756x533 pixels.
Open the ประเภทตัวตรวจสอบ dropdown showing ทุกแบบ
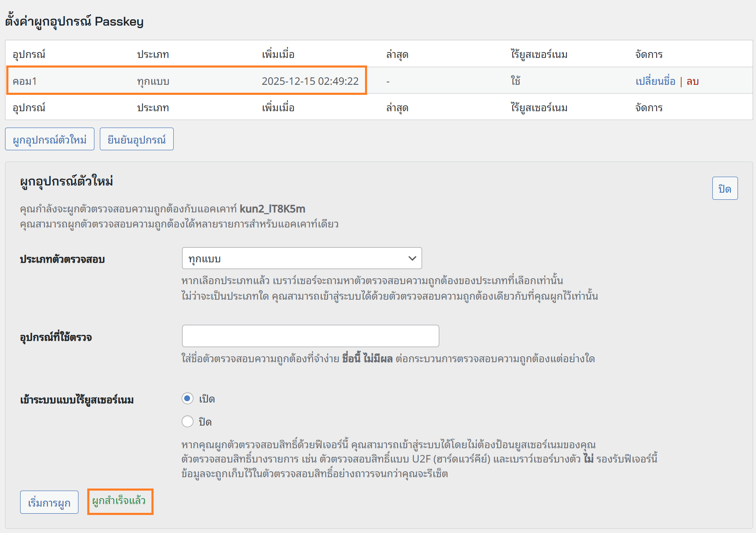point(302,259)
